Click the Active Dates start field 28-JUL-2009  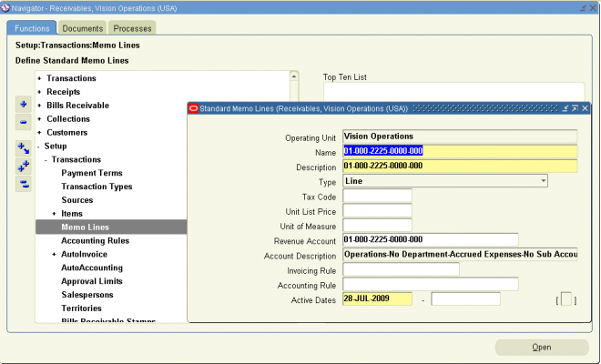click(x=377, y=298)
